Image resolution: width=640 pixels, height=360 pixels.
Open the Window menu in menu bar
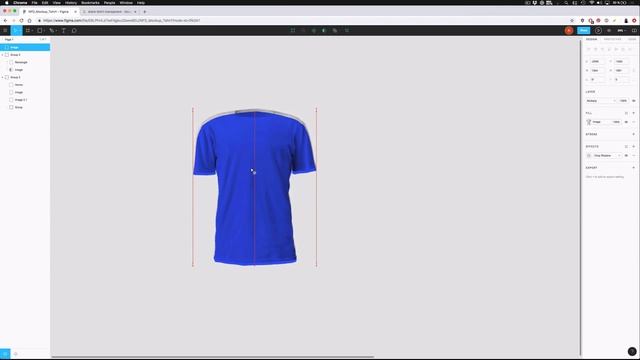click(126, 2)
